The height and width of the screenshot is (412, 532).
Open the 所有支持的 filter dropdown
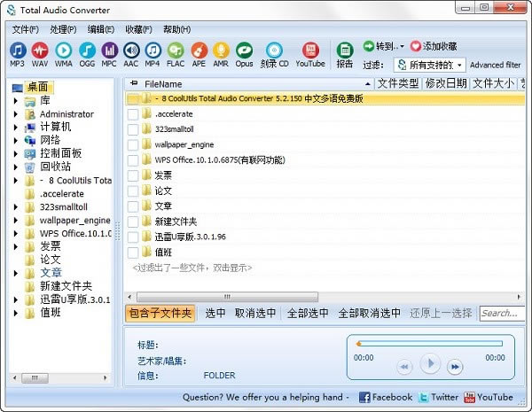[x=435, y=65]
